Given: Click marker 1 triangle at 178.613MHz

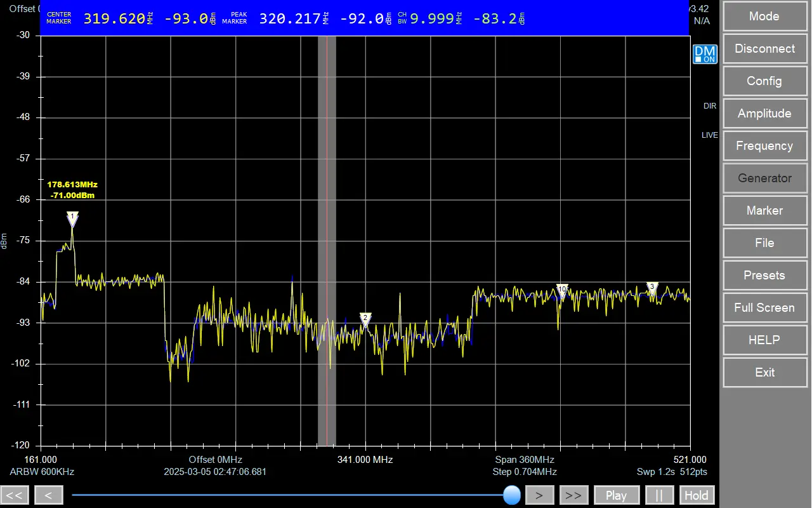Looking at the screenshot, I should point(72,218).
